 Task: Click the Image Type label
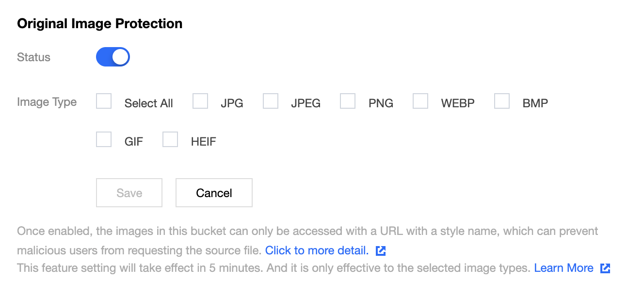coord(47,102)
